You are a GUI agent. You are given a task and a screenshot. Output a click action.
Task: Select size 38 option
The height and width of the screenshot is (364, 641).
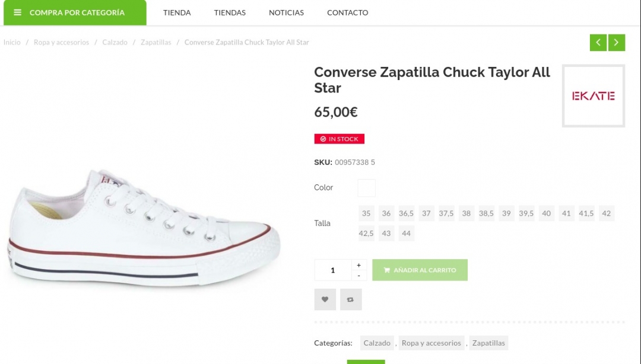click(467, 213)
